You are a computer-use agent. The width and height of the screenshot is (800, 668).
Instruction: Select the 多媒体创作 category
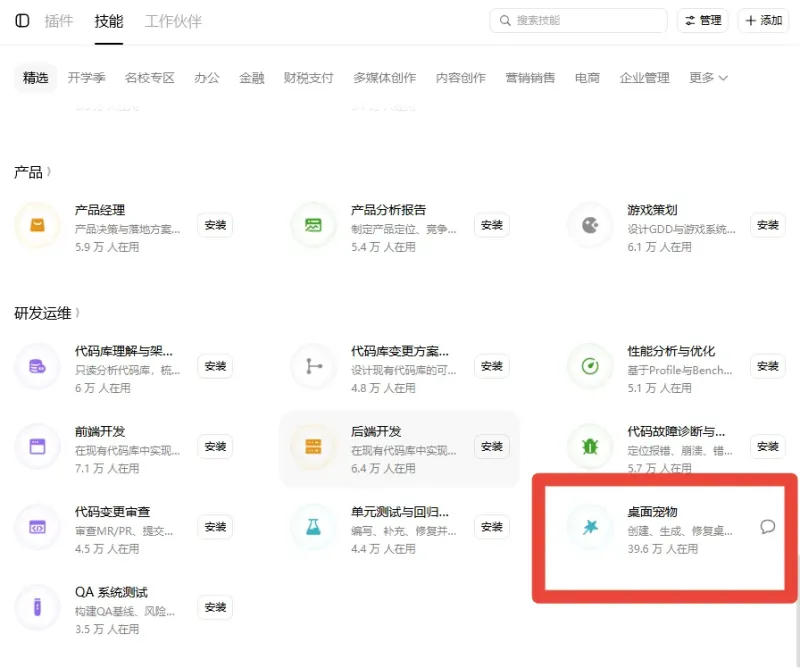pyautogui.click(x=385, y=78)
